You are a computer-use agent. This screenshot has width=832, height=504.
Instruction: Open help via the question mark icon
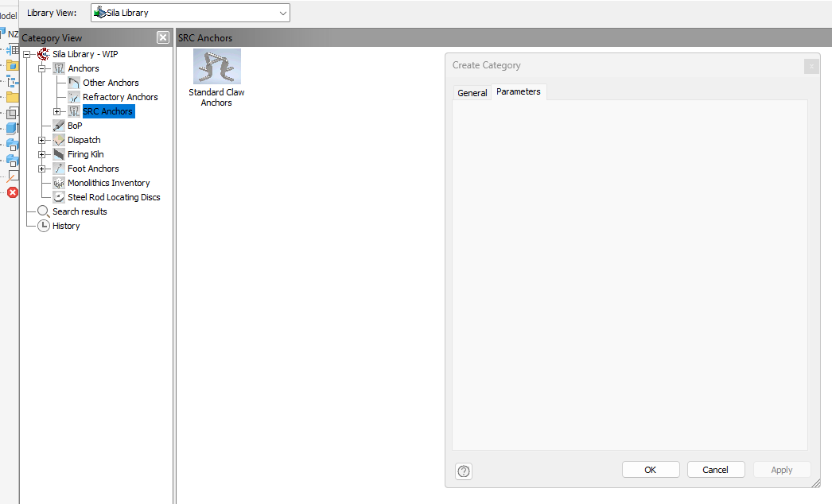464,471
